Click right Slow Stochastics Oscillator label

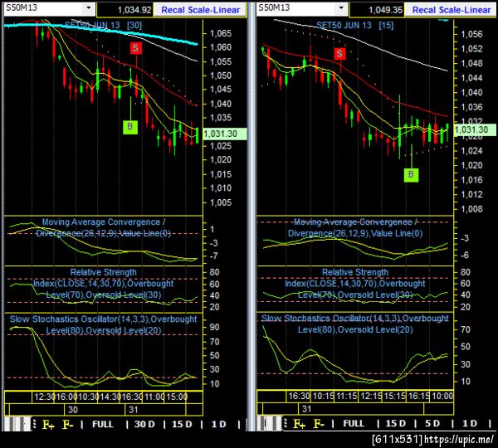tap(355, 324)
